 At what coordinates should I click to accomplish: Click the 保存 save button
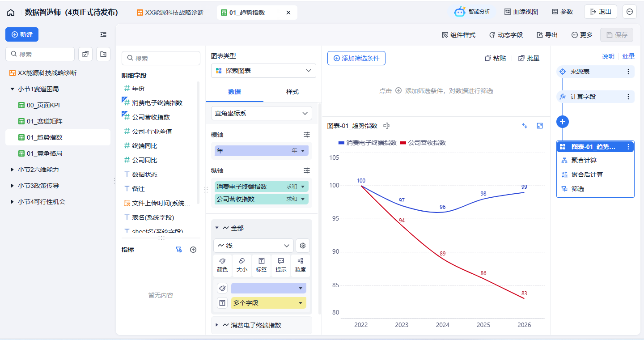617,35
